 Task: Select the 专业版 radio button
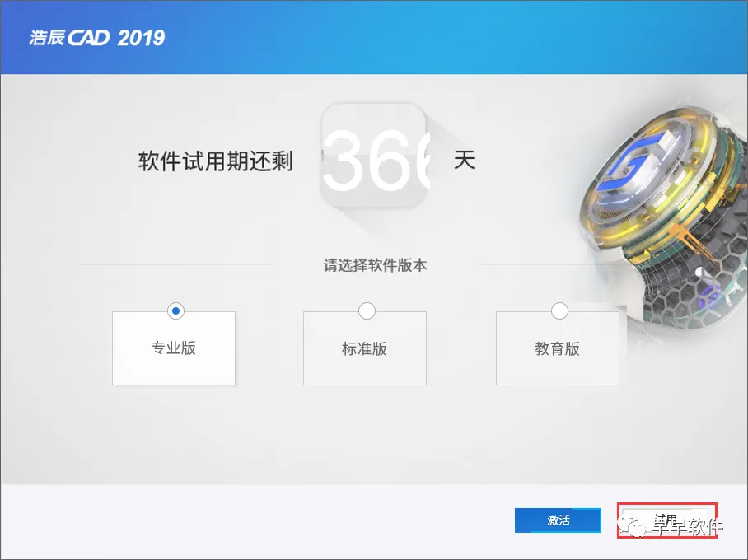[x=175, y=311]
